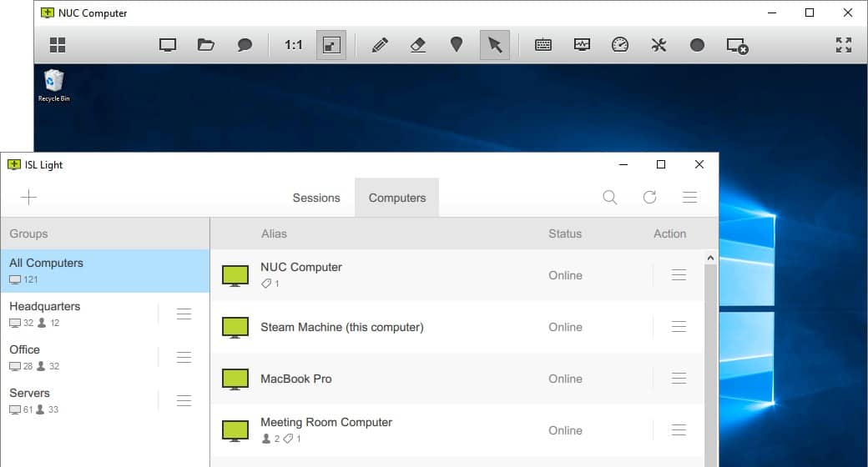Refresh the computers list
This screenshot has width=868, height=467.
pyautogui.click(x=650, y=197)
